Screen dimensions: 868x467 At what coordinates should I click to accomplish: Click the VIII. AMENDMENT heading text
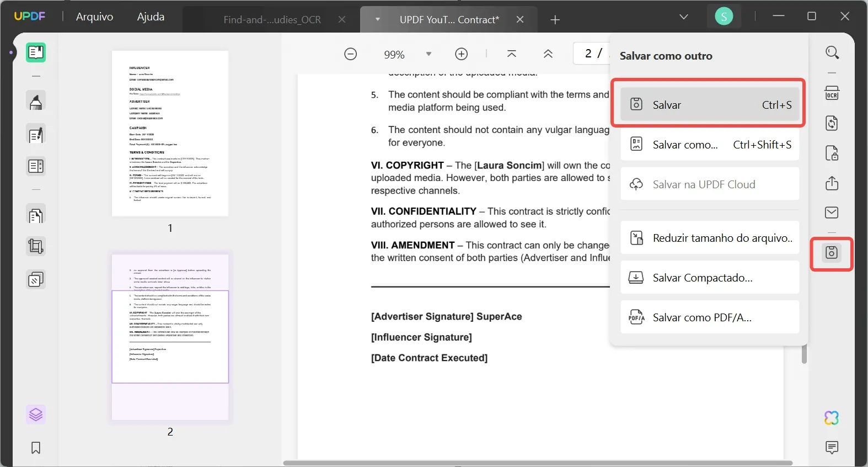click(413, 245)
